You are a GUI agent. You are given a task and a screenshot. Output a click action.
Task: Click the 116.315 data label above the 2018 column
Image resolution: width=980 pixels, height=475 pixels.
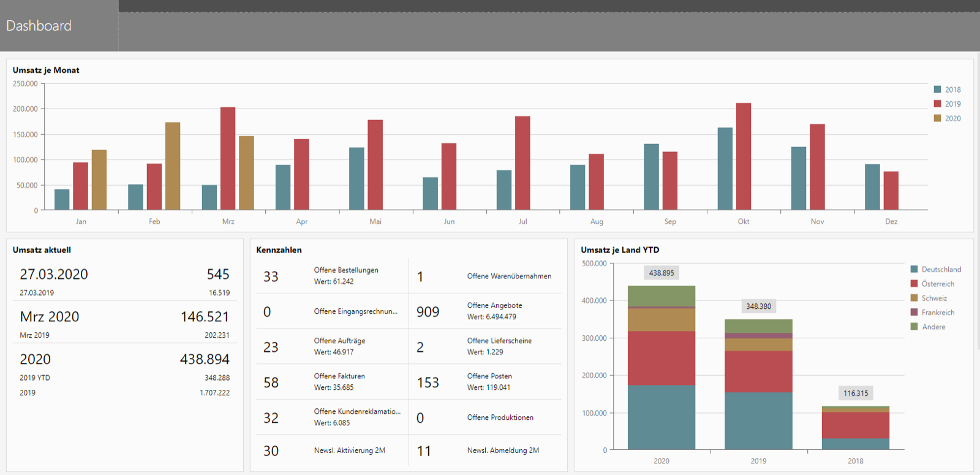tap(856, 393)
